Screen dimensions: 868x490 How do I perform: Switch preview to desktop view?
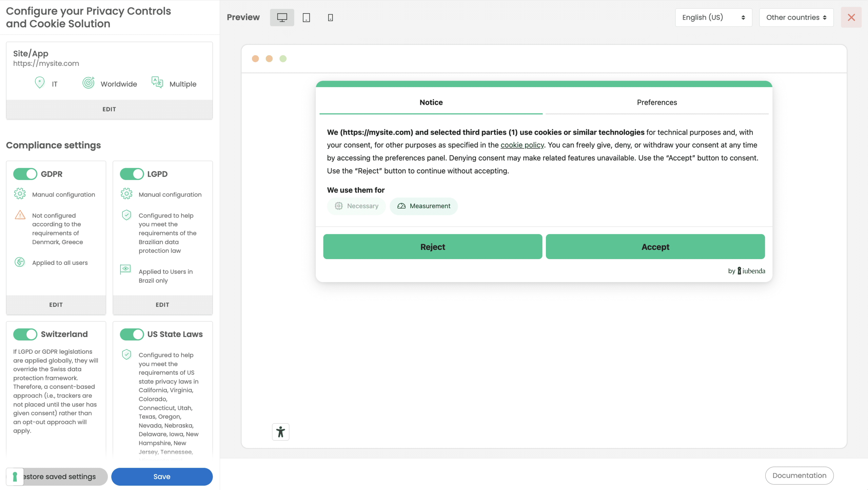[282, 17]
